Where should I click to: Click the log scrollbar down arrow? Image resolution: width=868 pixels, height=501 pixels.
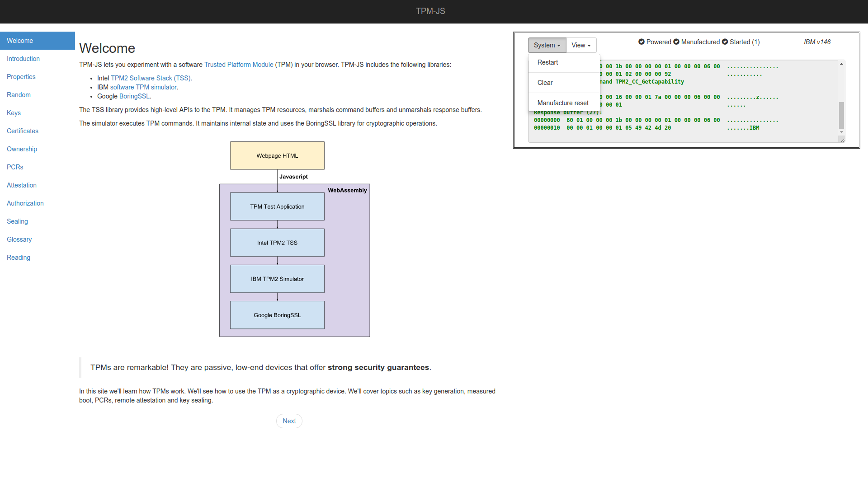coord(841,132)
